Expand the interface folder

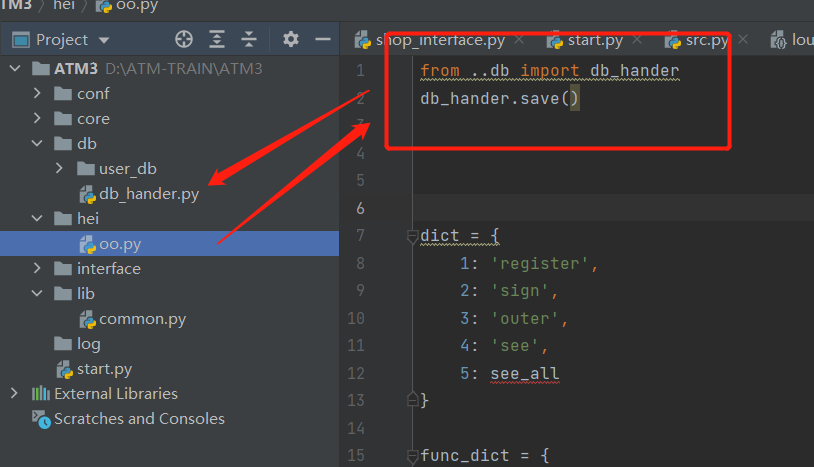coord(37,268)
